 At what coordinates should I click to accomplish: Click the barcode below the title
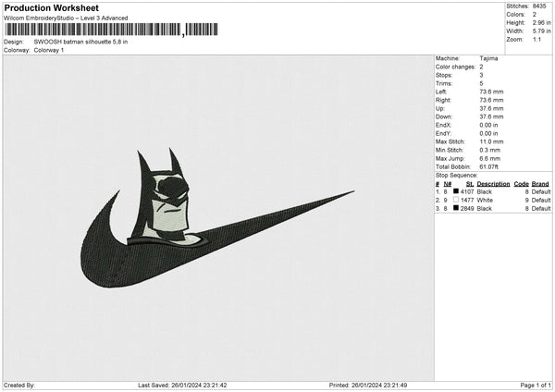(112, 30)
